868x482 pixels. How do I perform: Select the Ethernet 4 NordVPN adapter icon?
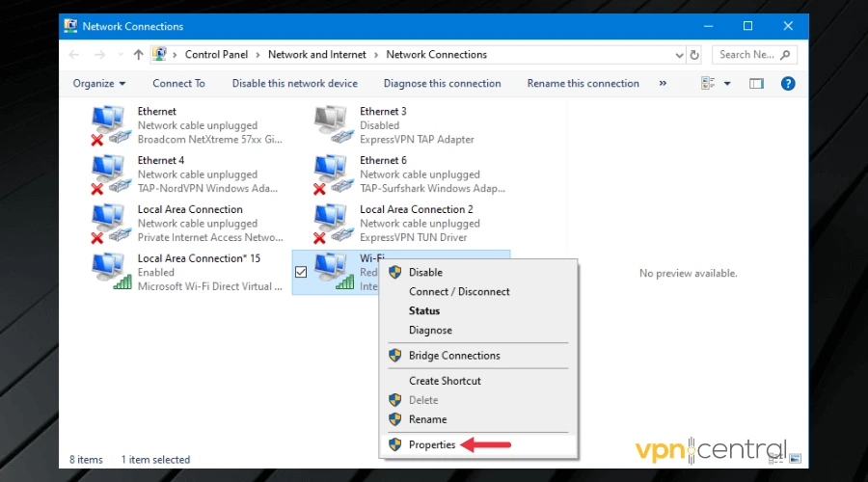point(111,174)
